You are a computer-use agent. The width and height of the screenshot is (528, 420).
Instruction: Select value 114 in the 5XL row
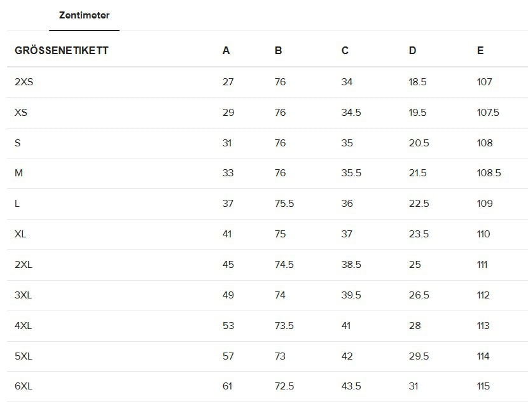tap(483, 356)
